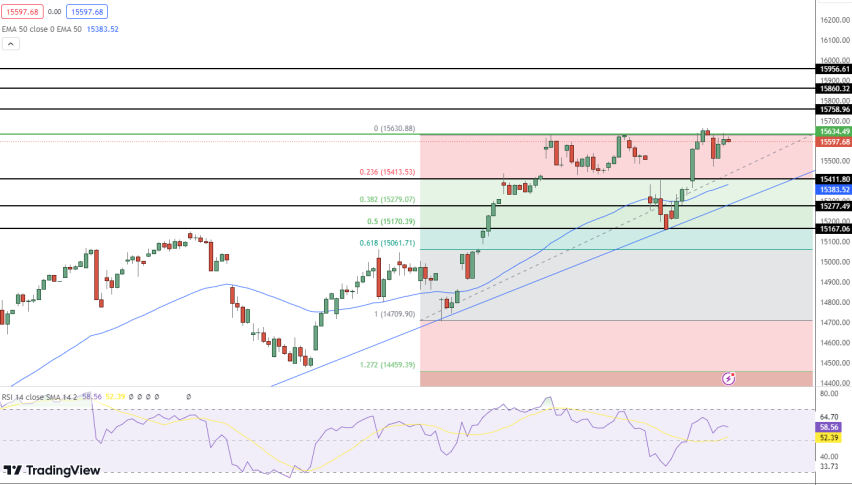Click the Fibonacci 1.272 (14459.39) level label
852x485 pixels.
(x=387, y=365)
